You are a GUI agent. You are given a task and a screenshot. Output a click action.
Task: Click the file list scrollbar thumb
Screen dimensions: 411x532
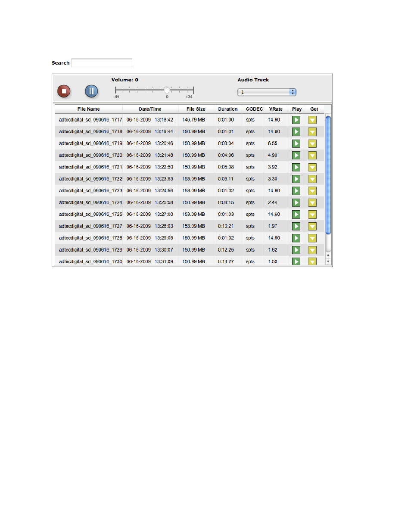tap(328, 175)
